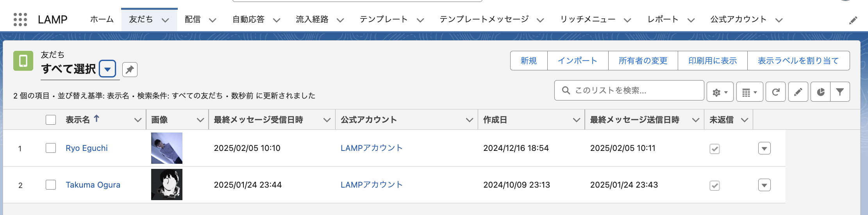
Task: Switch to the リッチメニュー tab
Action: [588, 20]
